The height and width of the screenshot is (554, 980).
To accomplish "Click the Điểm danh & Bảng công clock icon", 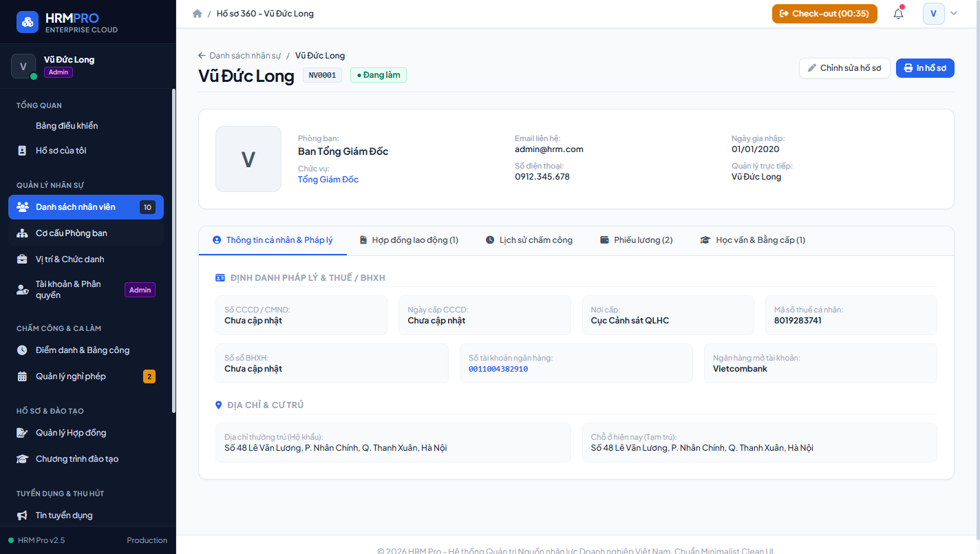I will (x=22, y=350).
